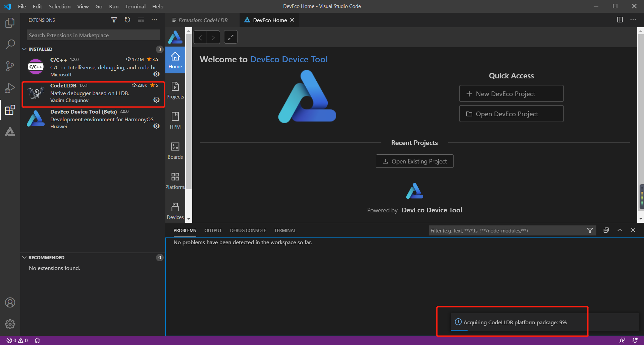Open the Search view in activity bar
The height and width of the screenshot is (345, 644).
10,45
